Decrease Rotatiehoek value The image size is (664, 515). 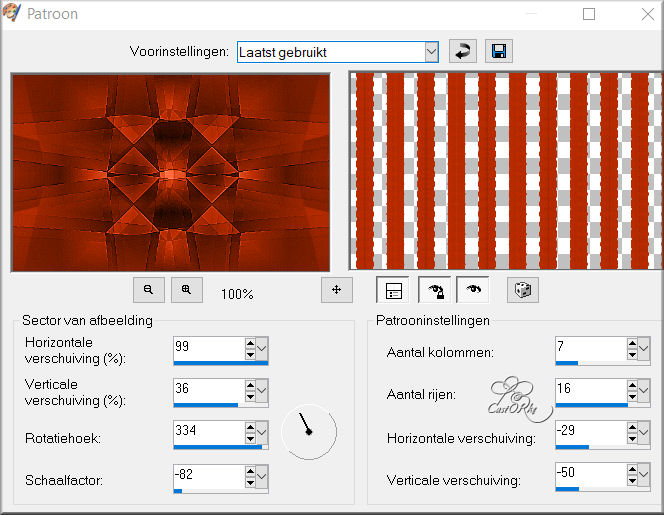pos(250,438)
